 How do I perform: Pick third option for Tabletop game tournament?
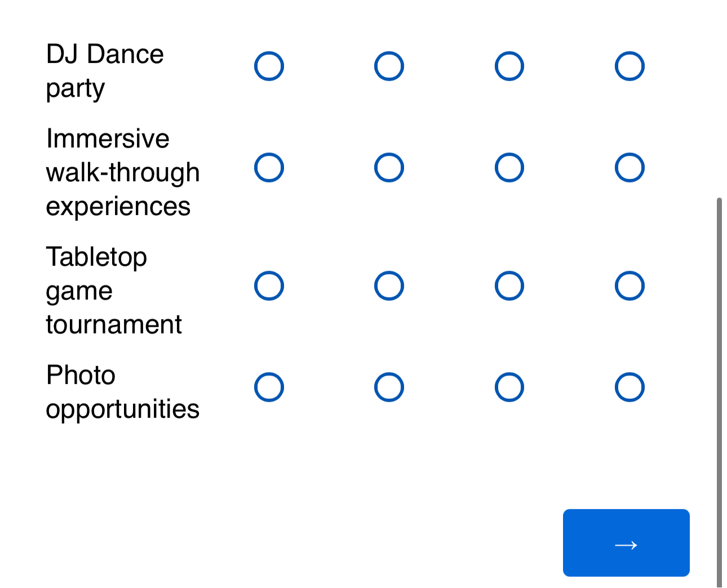pos(509,286)
